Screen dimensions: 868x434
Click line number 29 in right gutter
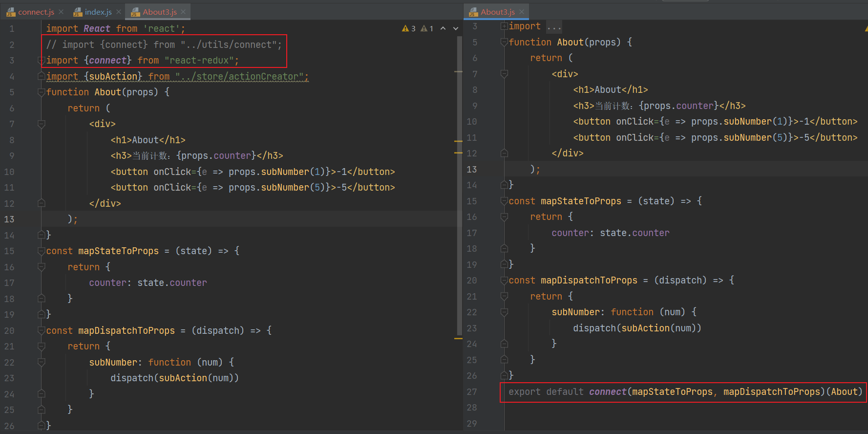(471, 423)
